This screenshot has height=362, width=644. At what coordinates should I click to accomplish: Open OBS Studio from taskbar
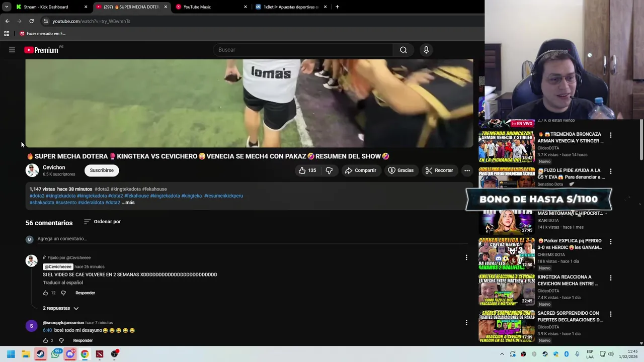[x=114, y=354]
